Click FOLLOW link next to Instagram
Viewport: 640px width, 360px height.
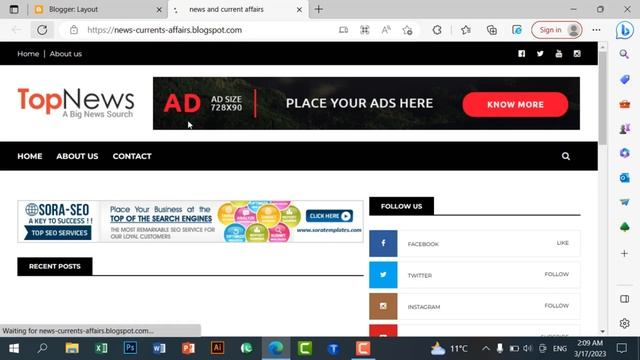(x=556, y=306)
